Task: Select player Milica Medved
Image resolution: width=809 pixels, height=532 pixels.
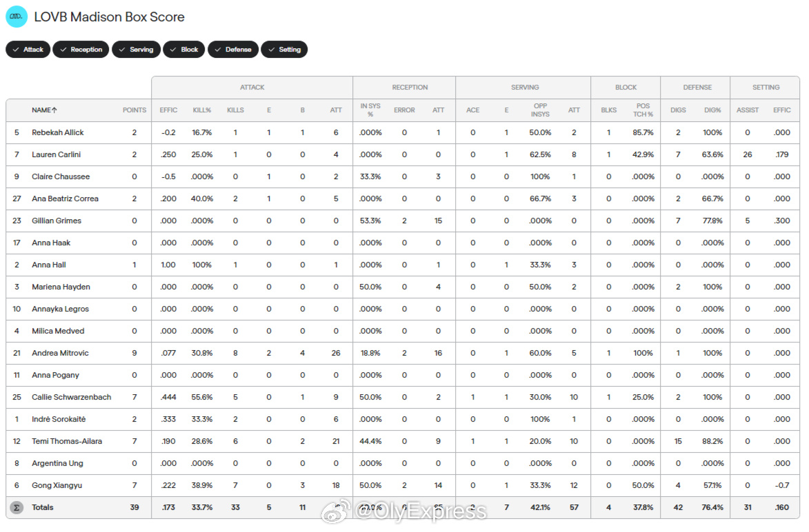Action: [x=58, y=331]
